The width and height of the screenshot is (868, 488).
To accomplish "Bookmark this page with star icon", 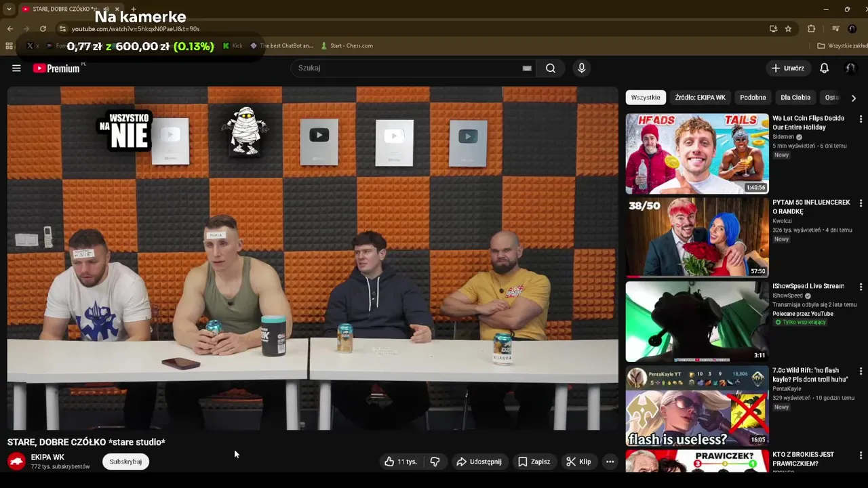I will coord(788,28).
